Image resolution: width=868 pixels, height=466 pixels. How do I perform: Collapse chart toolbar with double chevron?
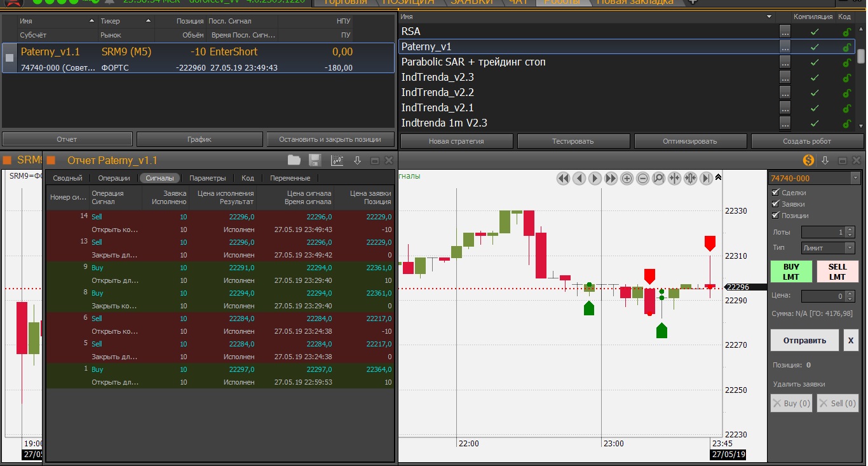(719, 178)
